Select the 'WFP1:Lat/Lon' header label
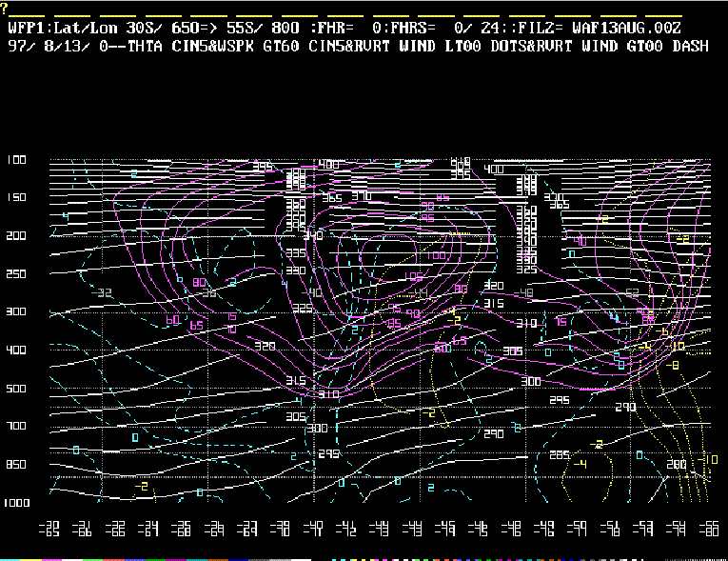 63,28
